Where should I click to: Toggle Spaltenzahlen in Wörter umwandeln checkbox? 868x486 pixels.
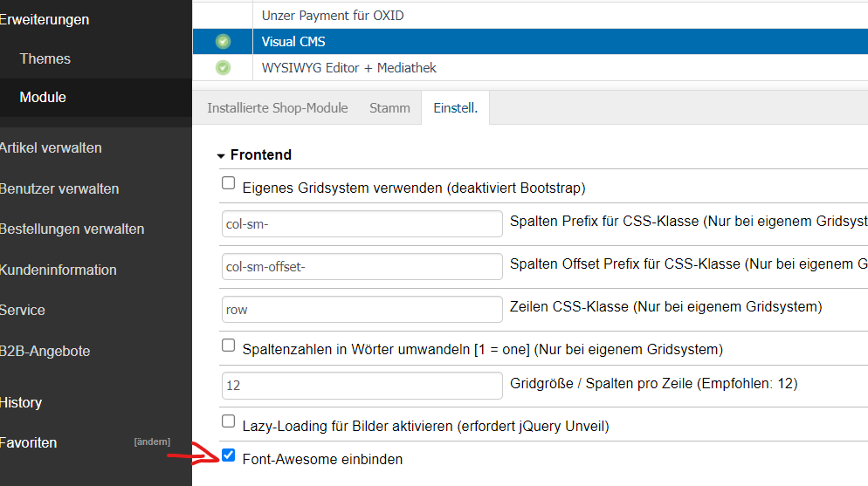pyautogui.click(x=229, y=346)
